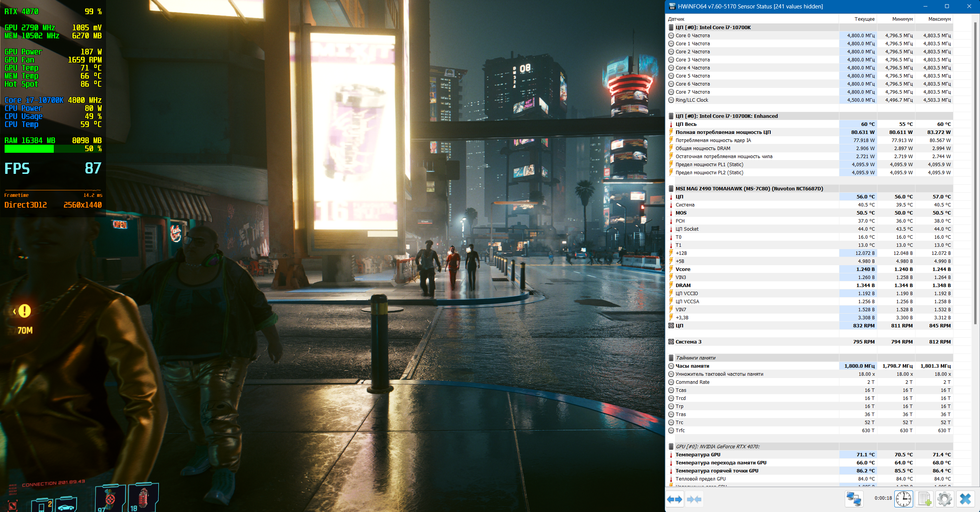Click the Максимум column header
This screenshot has height=512, width=980.
934,19
